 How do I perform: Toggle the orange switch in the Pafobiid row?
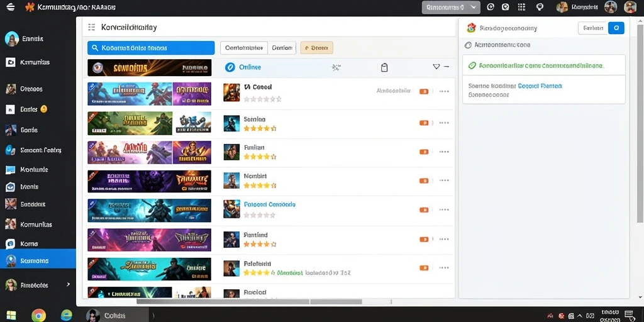point(424,268)
